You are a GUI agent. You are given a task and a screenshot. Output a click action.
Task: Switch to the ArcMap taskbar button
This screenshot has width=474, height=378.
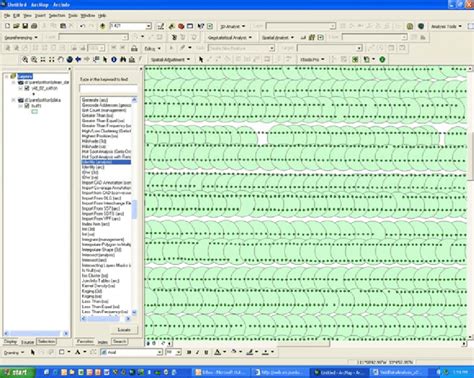coord(340,372)
